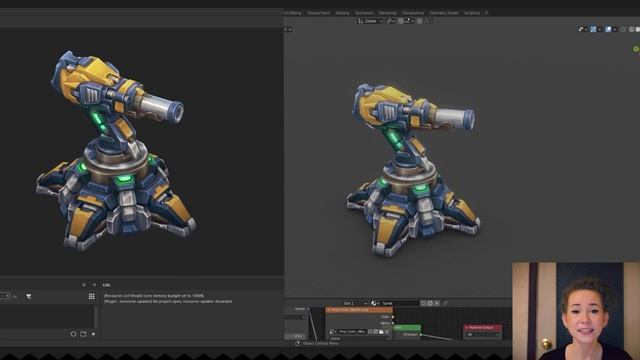Switch to the Rendering workspace tab
This screenshot has height=360, width=640.
point(387,13)
